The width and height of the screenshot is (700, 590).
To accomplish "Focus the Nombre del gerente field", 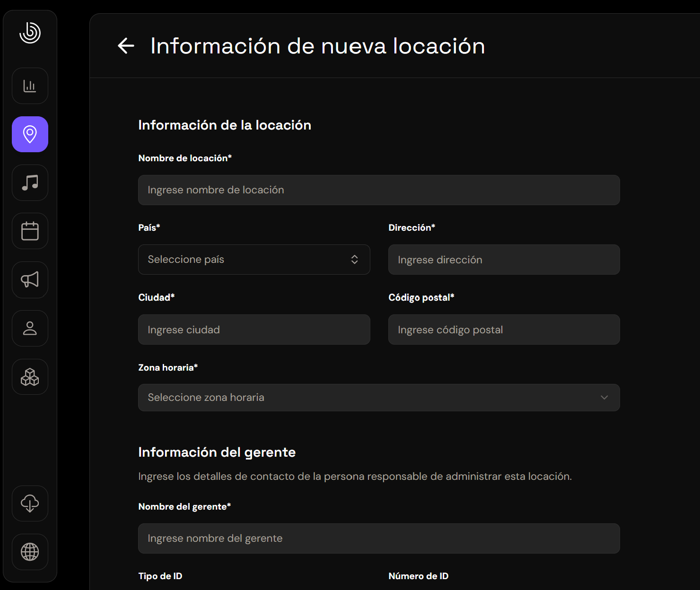I will (x=379, y=538).
